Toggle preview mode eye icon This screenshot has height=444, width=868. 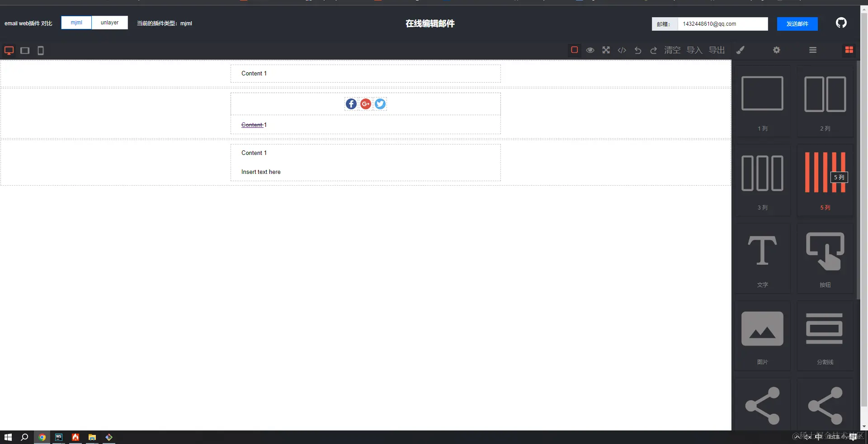click(590, 50)
